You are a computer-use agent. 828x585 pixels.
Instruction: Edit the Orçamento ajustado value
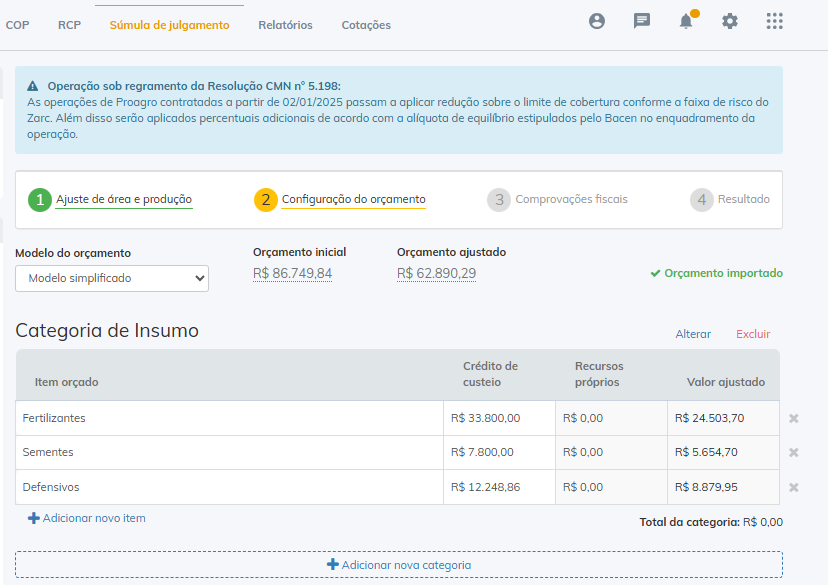point(436,273)
